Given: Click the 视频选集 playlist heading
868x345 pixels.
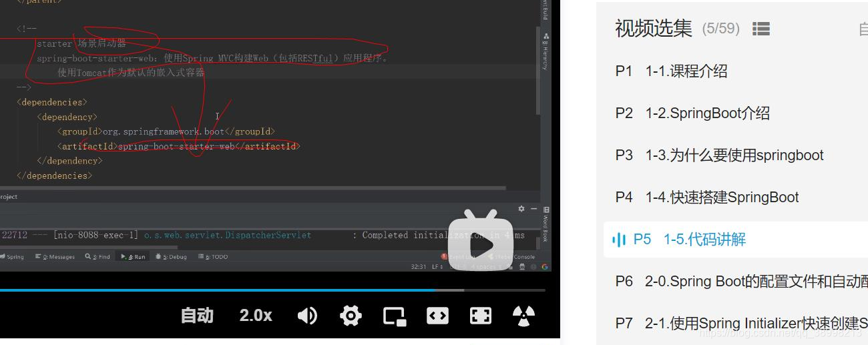Looking at the screenshot, I should tap(654, 29).
